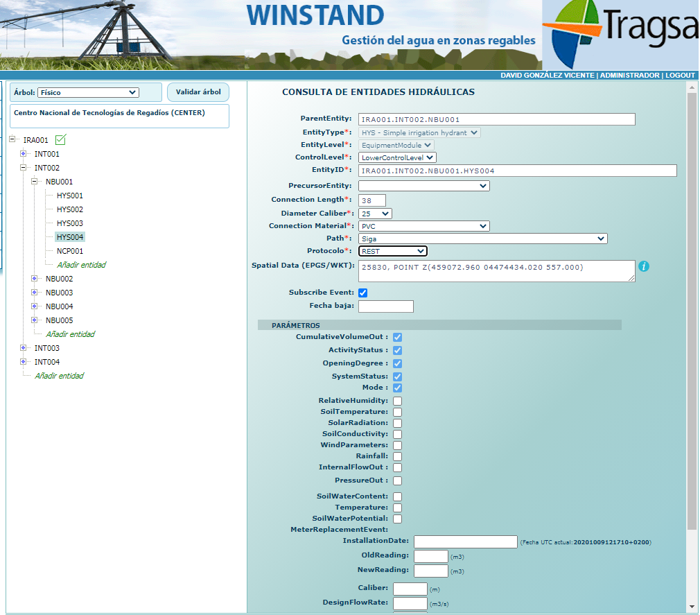Enable the SoilWaterPotential parameter
700x615 pixels.
(x=397, y=519)
